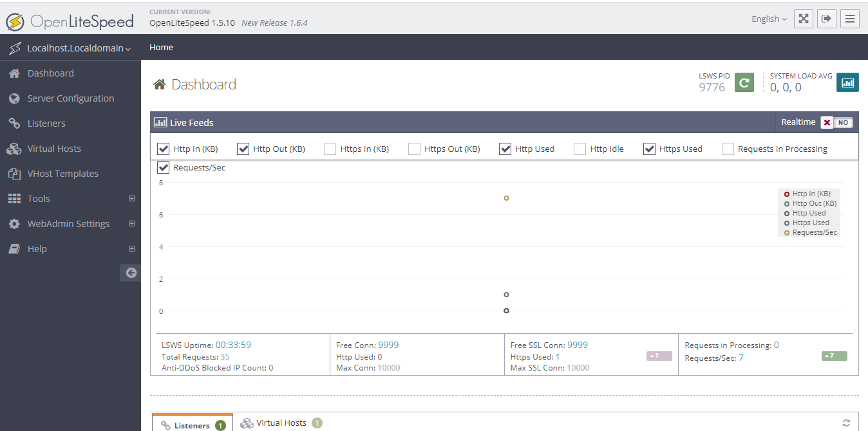The image size is (868, 431).
Task: Uncheck the Http In (KB) checkbox
Action: pos(164,149)
